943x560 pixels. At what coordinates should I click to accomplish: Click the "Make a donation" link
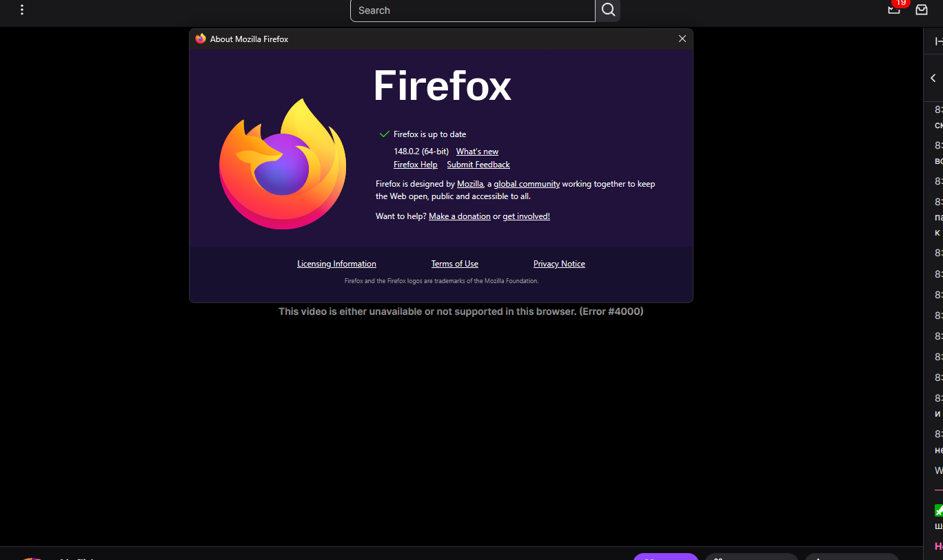(x=460, y=216)
